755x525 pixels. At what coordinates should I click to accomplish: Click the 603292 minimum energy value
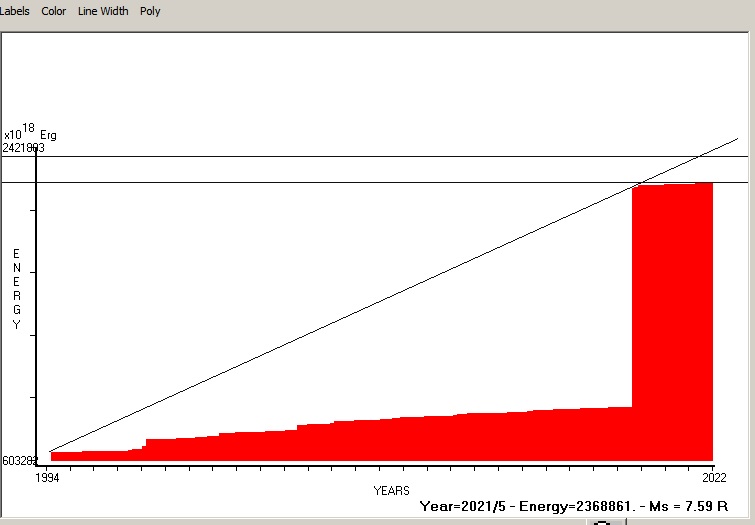point(19,461)
